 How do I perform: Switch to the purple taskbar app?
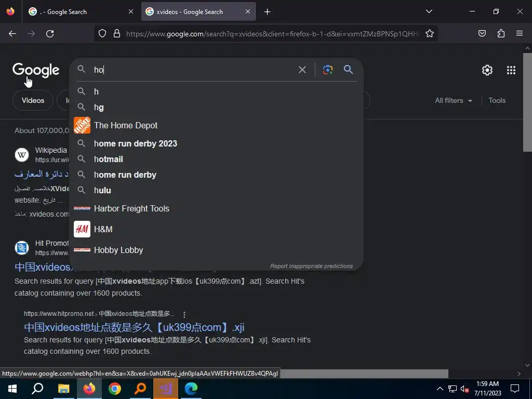[x=166, y=389]
